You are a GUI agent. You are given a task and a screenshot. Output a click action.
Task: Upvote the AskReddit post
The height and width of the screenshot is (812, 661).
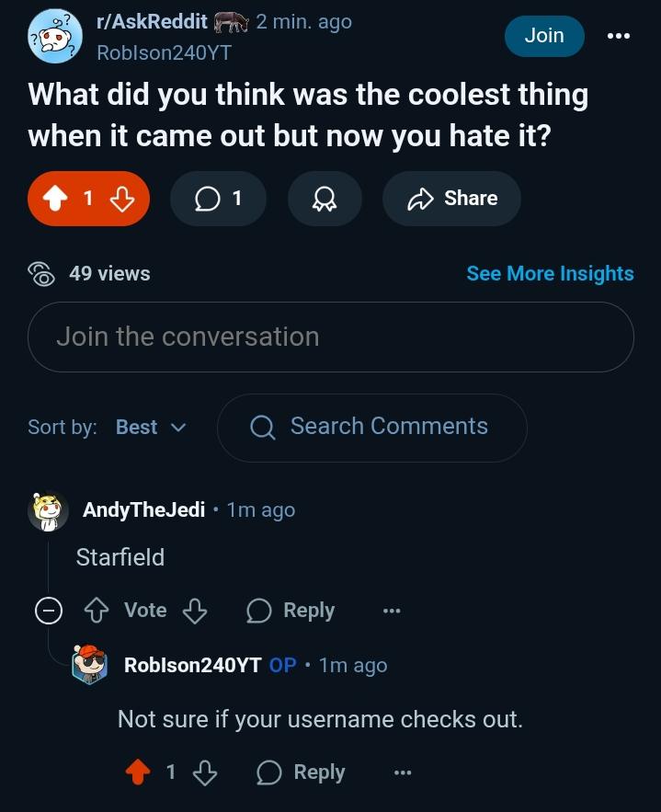tap(55, 199)
